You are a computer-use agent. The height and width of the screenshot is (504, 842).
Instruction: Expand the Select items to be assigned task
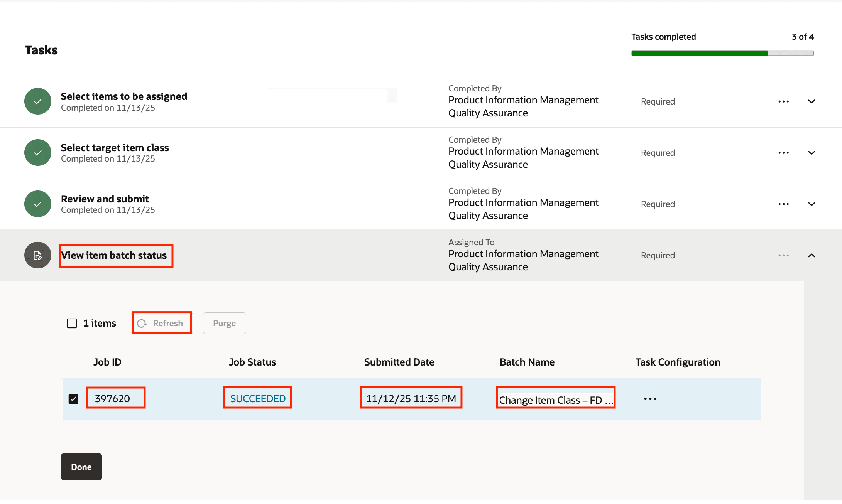click(812, 101)
